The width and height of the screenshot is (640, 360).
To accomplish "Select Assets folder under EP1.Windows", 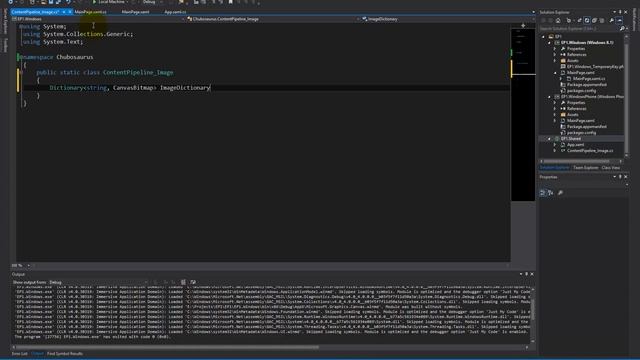I will click(x=573, y=60).
